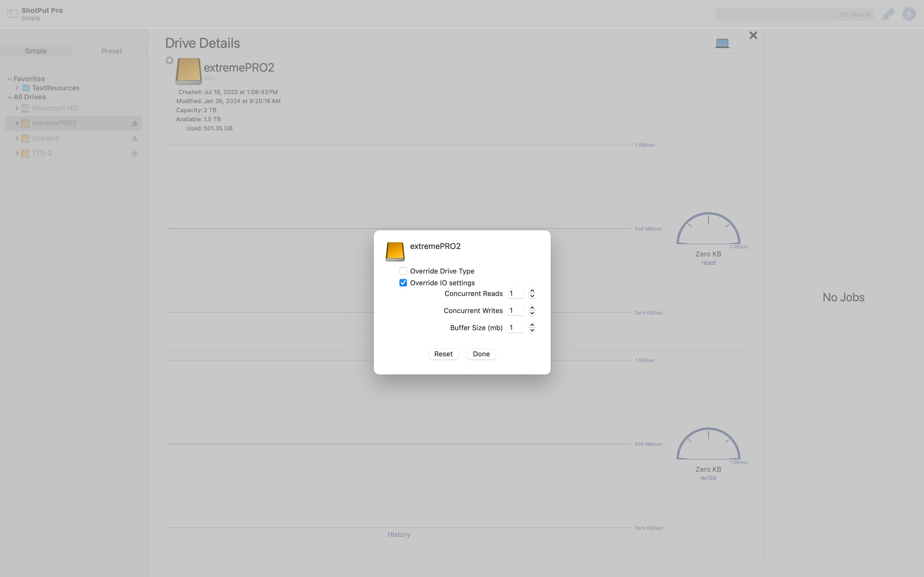Select the Simple tab
Screen dimensions: 924x577
coord(36,51)
